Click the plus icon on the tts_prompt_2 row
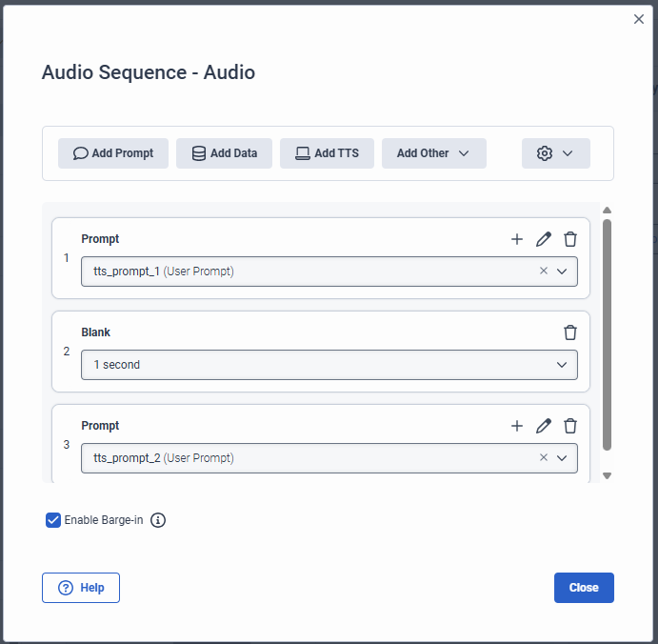The image size is (658, 644). (517, 426)
